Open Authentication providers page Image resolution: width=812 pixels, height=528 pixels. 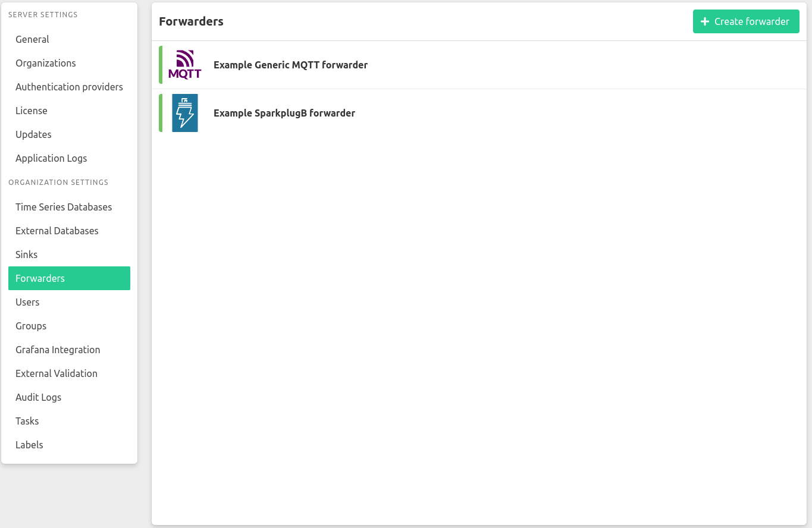tap(69, 87)
